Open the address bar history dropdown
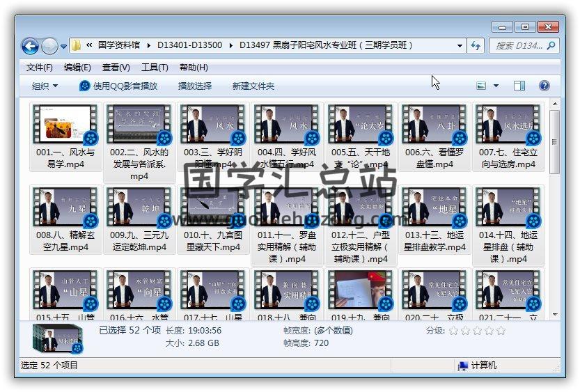 click(x=460, y=46)
